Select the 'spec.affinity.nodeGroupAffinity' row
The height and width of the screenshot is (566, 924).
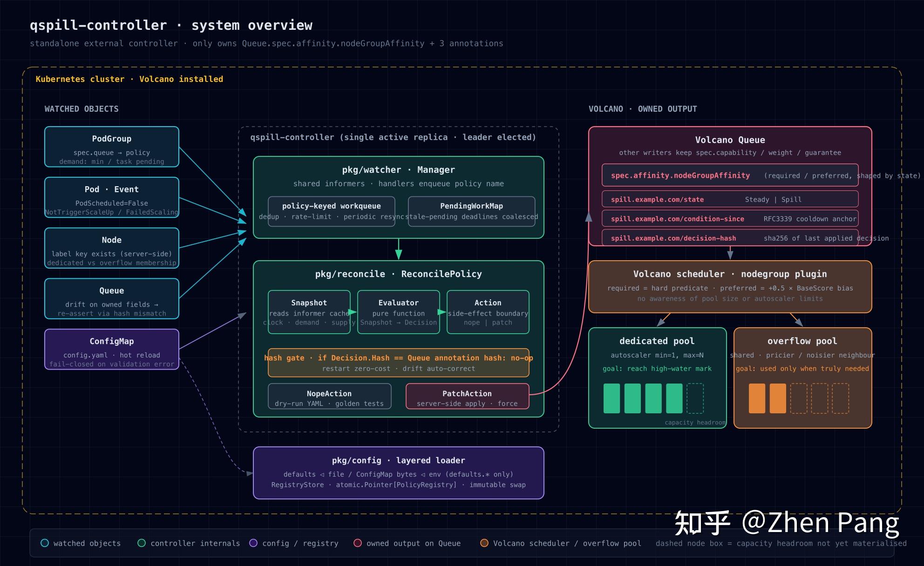(730, 175)
